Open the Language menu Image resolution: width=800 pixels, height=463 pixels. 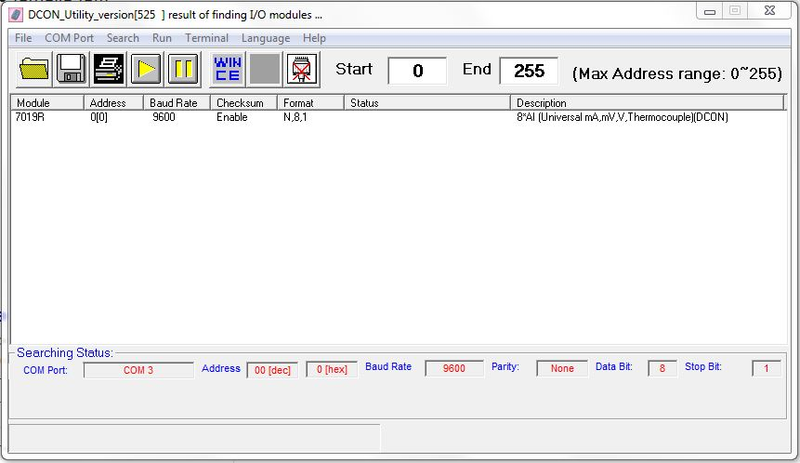point(265,38)
